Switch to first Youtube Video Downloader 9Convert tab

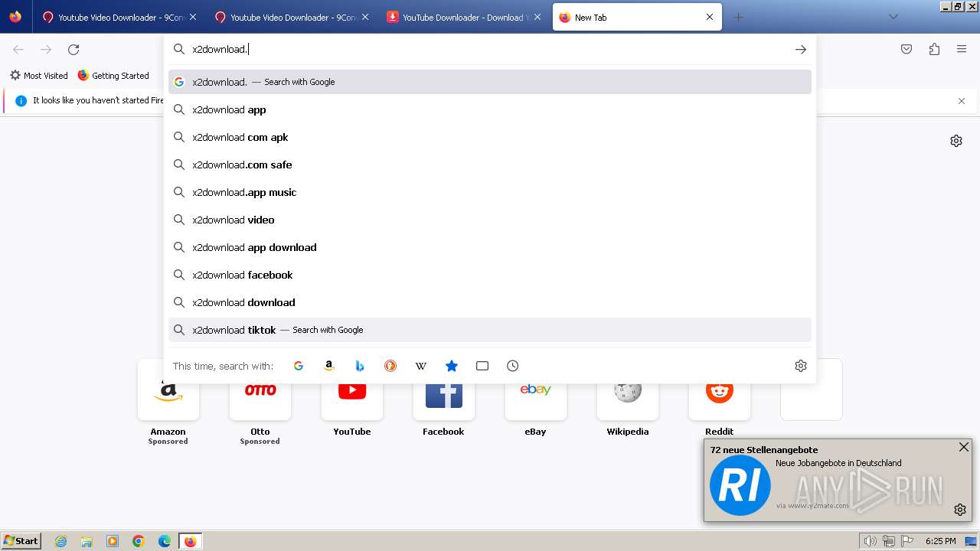[x=119, y=17]
